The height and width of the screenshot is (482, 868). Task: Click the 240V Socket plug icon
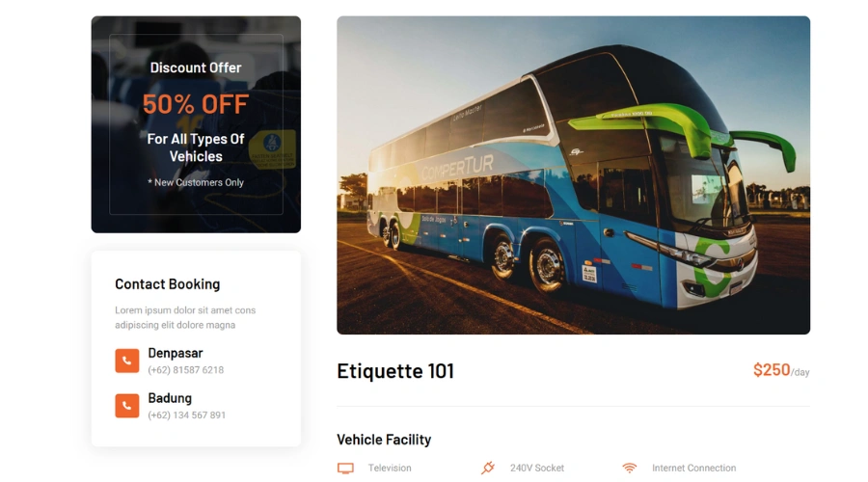488,468
